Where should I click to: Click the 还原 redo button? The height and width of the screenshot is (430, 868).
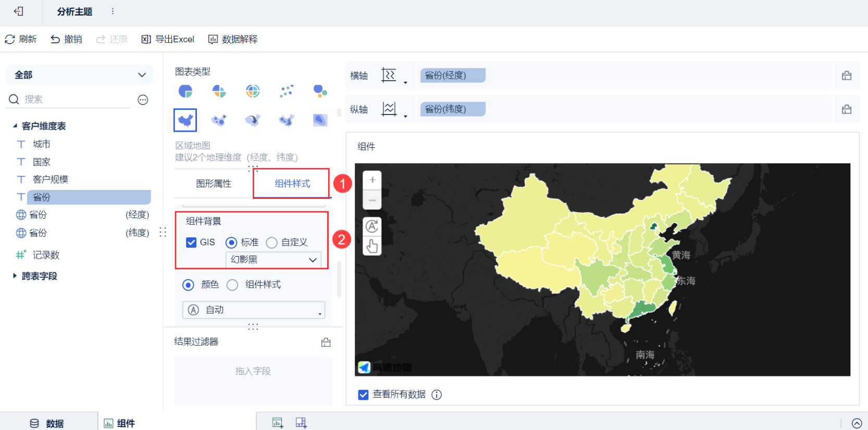click(111, 39)
